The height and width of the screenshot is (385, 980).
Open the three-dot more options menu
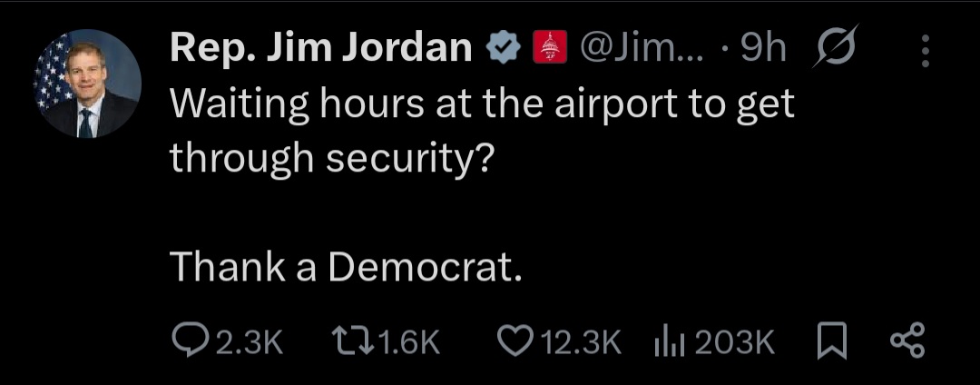926,52
